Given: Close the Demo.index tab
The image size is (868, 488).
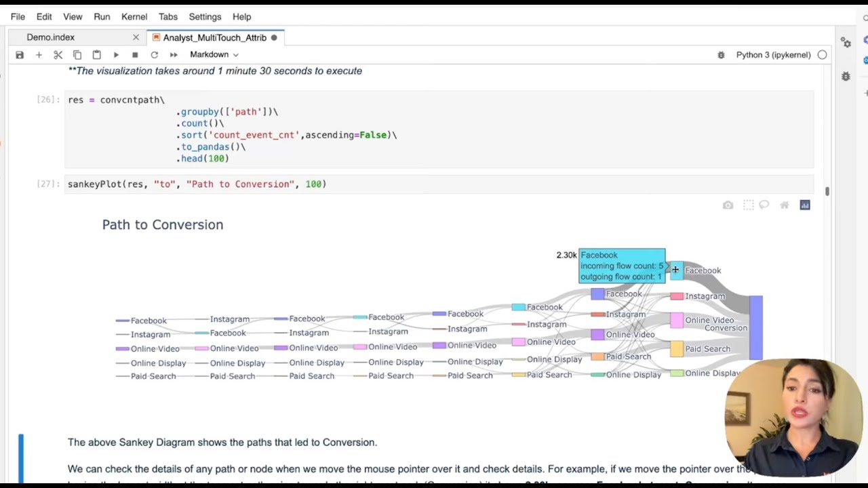Looking at the screenshot, I should (x=136, y=37).
